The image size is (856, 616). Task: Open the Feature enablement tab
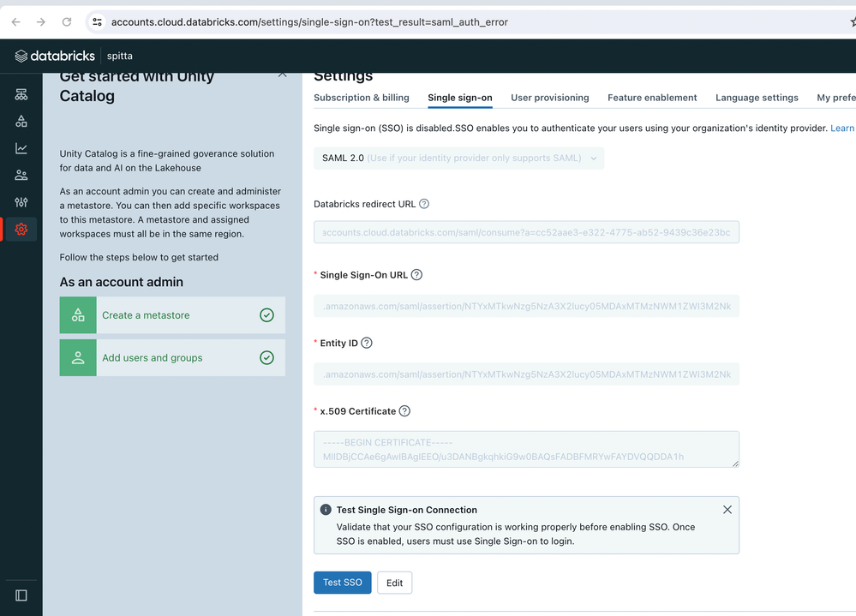652,98
